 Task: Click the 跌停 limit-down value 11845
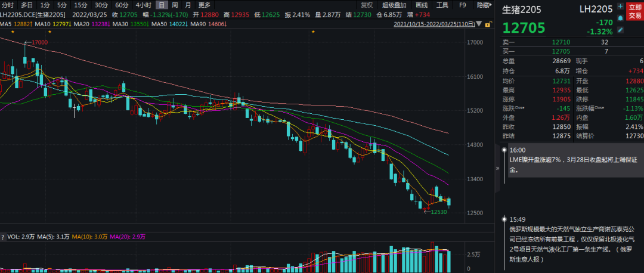click(633, 100)
